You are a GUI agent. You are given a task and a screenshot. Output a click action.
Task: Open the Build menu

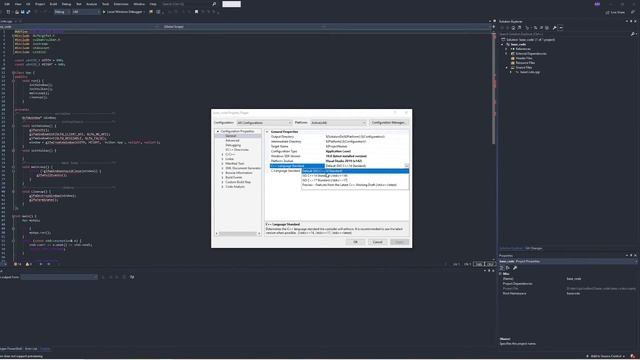[x=53, y=4]
